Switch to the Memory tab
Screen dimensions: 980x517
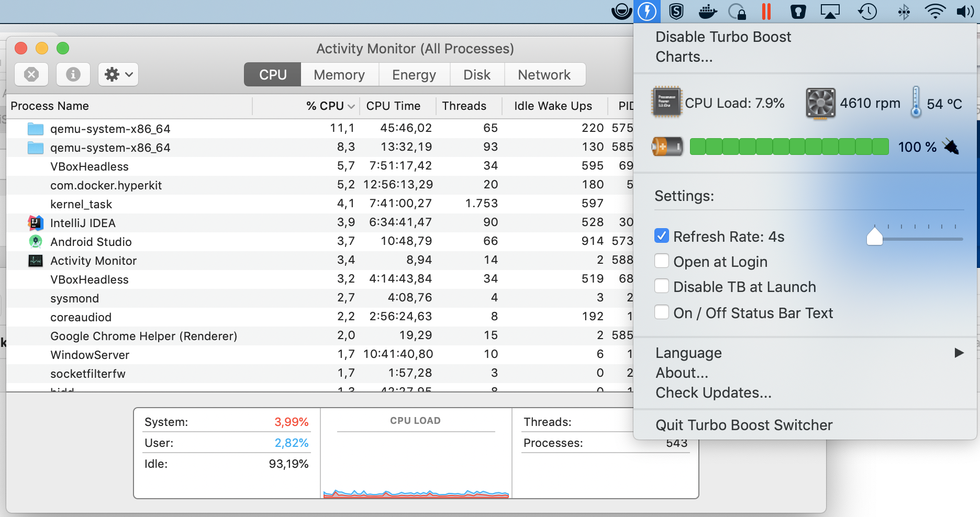339,74
